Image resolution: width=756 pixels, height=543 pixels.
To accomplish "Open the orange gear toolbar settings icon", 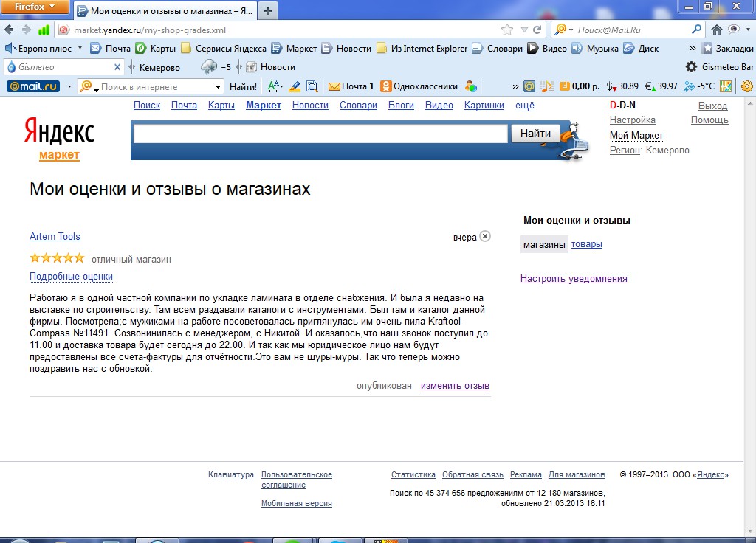I will pos(747,86).
